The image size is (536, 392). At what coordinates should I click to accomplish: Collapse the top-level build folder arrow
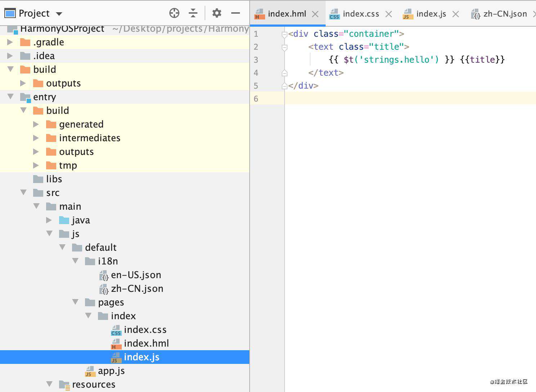point(10,69)
